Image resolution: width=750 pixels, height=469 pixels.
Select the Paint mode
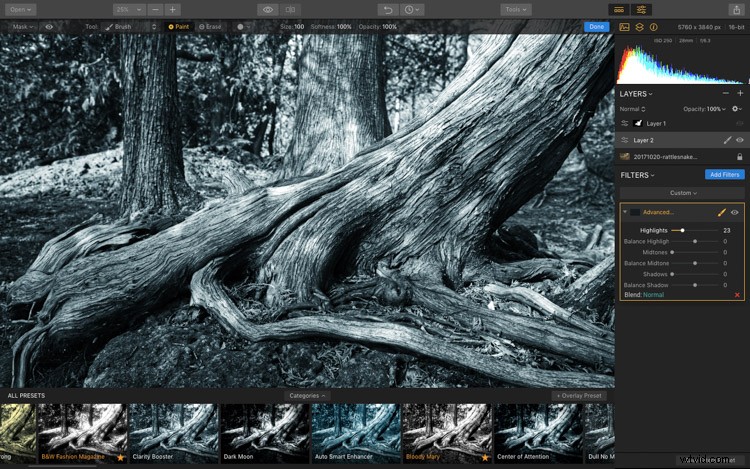[179, 27]
